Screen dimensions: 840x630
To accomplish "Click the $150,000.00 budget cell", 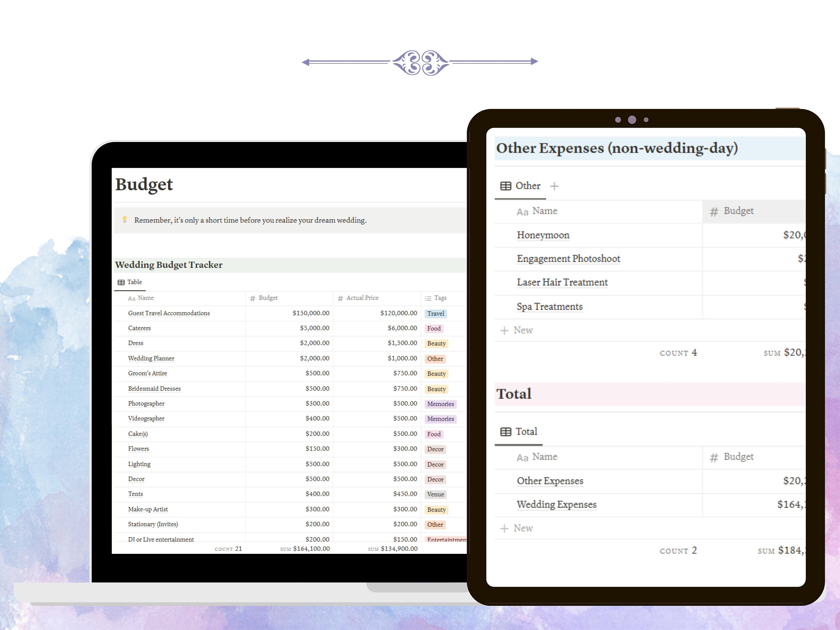I will [x=289, y=313].
